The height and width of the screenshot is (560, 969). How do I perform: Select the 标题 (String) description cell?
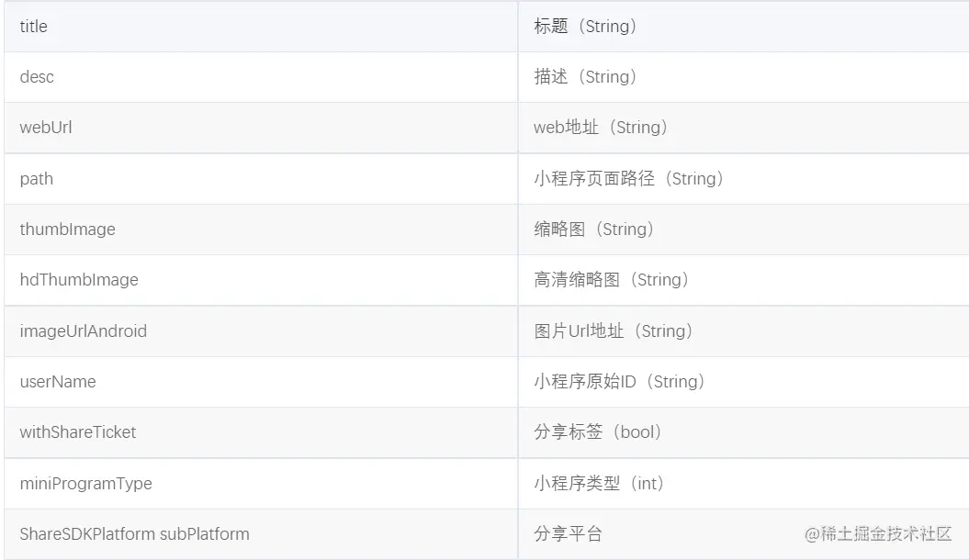click(x=585, y=27)
